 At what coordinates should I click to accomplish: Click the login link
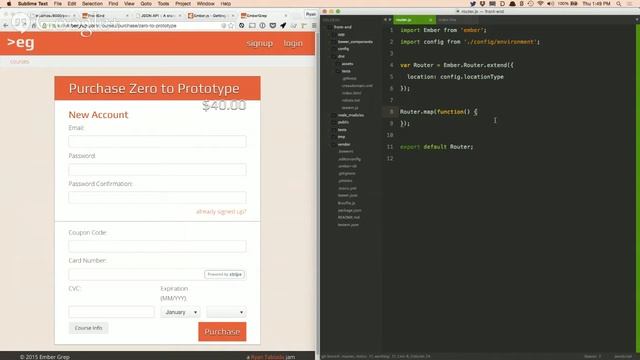[x=293, y=43]
